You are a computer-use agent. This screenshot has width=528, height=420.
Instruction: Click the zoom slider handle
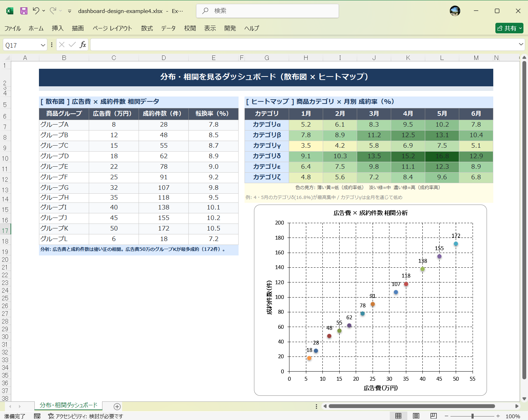pyautogui.click(x=473, y=416)
